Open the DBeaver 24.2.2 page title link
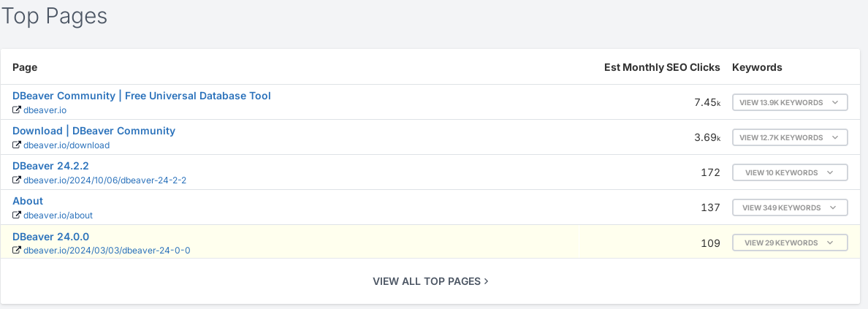 coord(50,166)
